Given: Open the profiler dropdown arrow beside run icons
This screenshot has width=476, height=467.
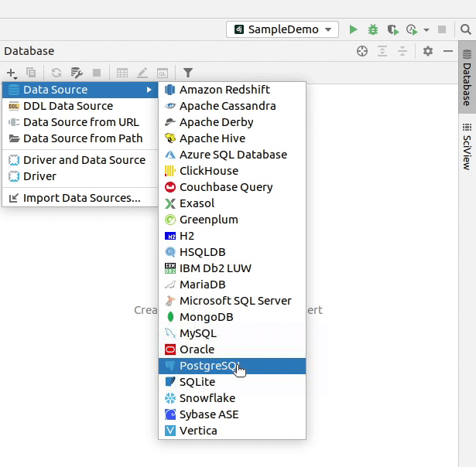Looking at the screenshot, I should pos(426,30).
